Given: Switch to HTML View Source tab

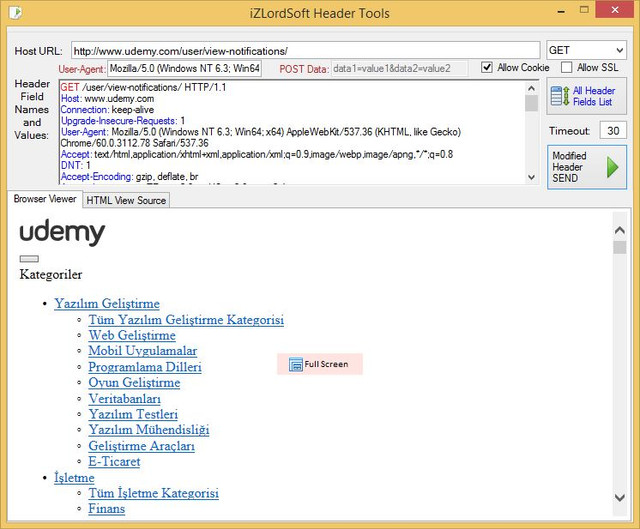Looking at the screenshot, I should coord(126,200).
